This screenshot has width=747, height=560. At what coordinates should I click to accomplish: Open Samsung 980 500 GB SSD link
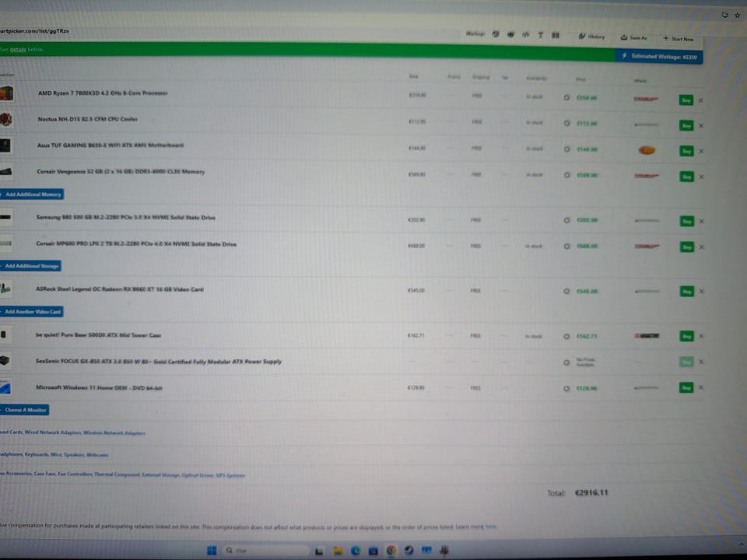click(x=126, y=218)
